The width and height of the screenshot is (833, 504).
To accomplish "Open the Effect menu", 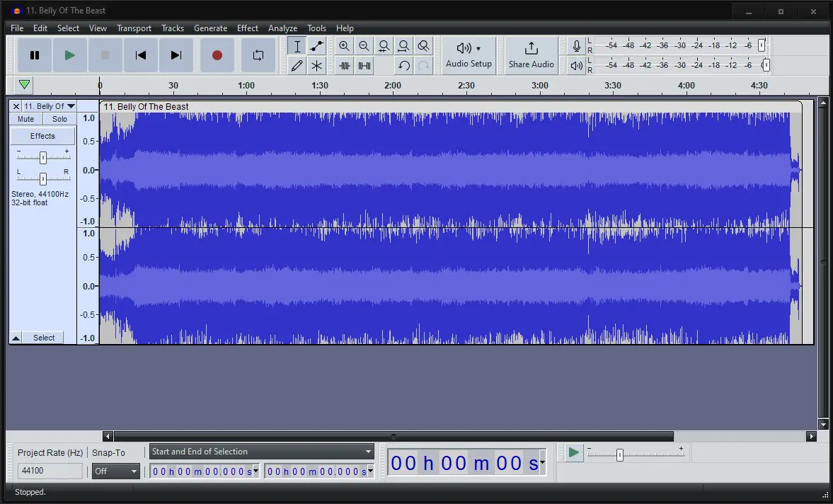I will tap(248, 28).
